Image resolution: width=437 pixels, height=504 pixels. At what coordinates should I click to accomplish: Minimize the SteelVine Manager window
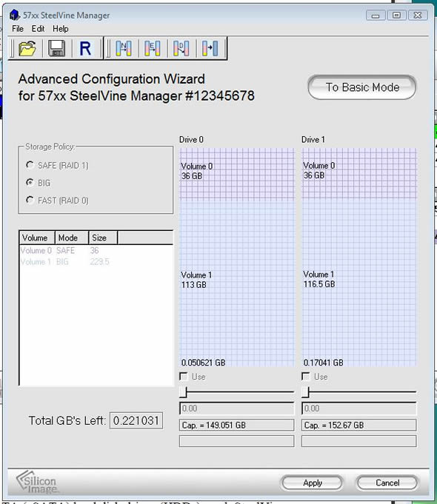(376, 15)
